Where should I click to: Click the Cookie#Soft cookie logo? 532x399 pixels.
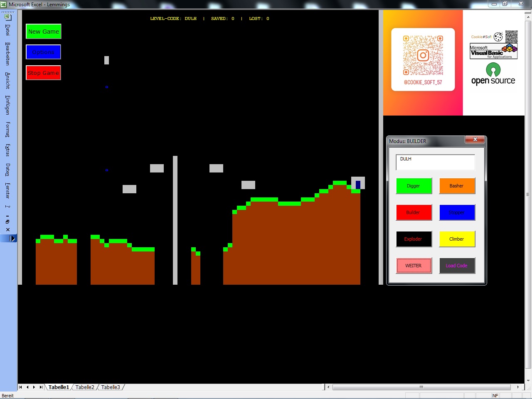point(498,37)
